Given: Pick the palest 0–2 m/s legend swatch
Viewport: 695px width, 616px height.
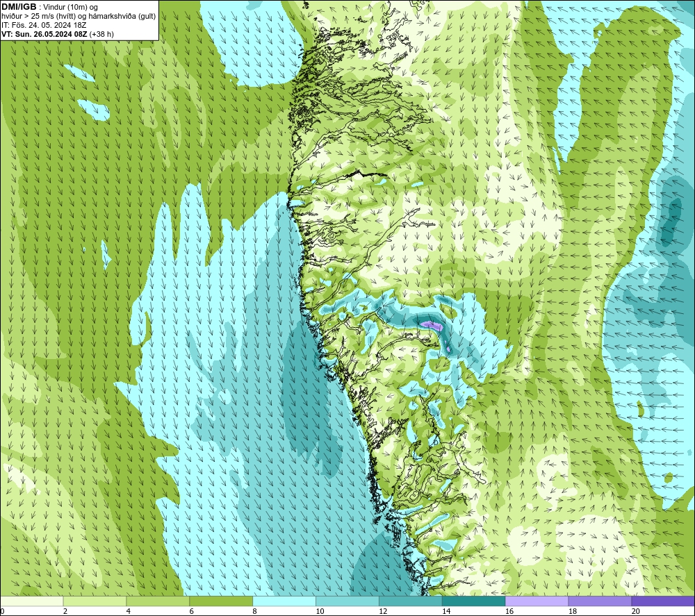Looking at the screenshot, I should pos(31,601).
